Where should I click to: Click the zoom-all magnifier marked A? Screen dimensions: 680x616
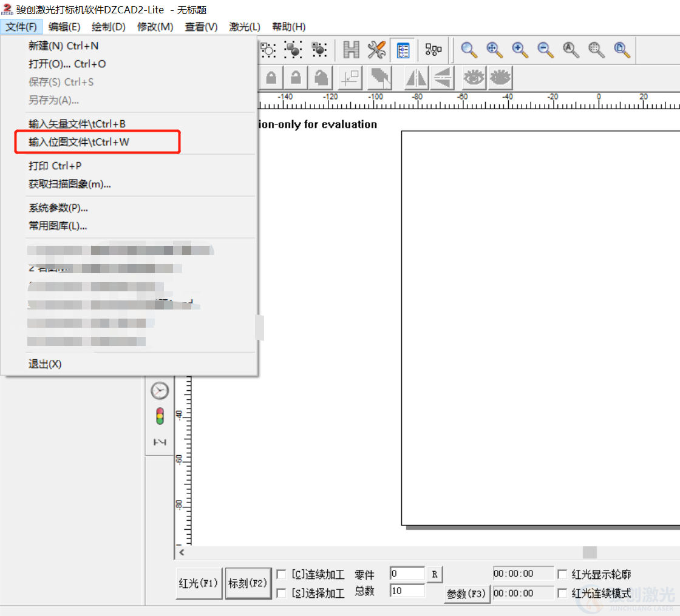coord(571,50)
